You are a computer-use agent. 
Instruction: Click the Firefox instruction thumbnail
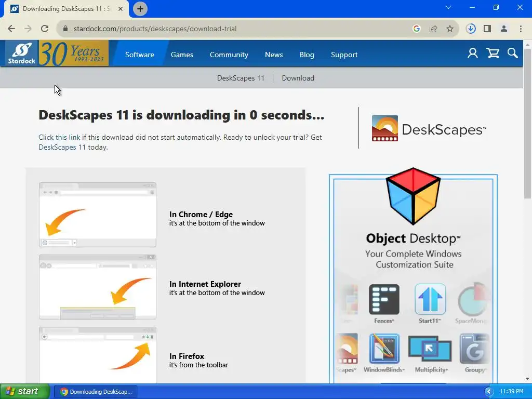pyautogui.click(x=98, y=355)
